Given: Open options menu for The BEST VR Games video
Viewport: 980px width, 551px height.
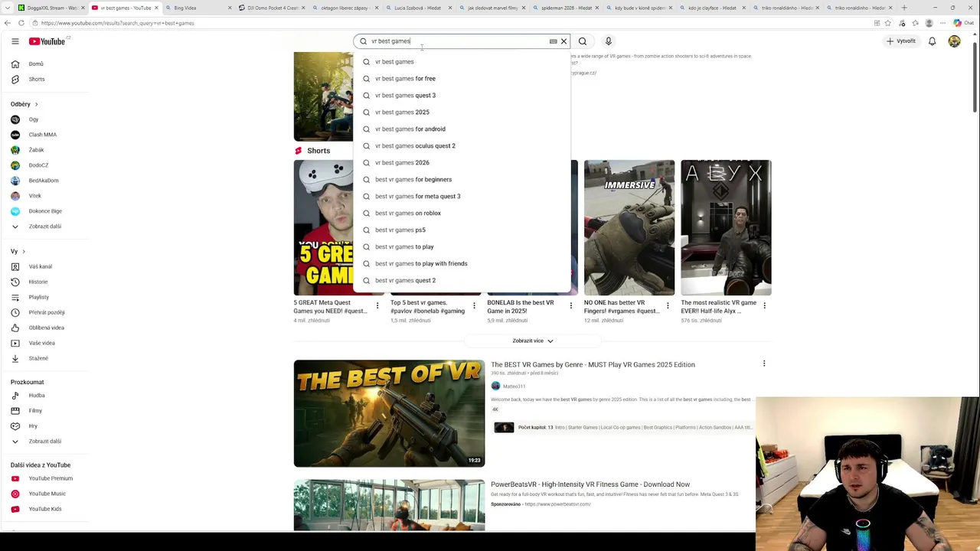Looking at the screenshot, I should click(x=763, y=364).
